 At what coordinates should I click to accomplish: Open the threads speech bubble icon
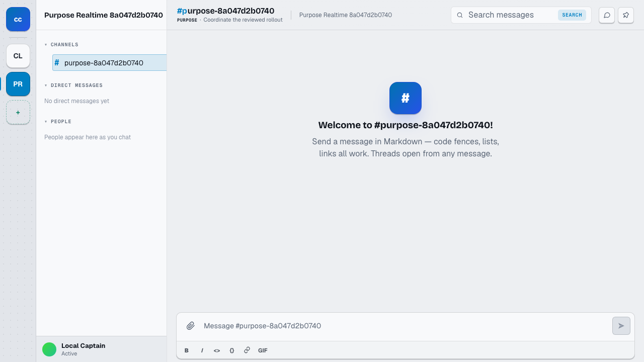click(607, 15)
